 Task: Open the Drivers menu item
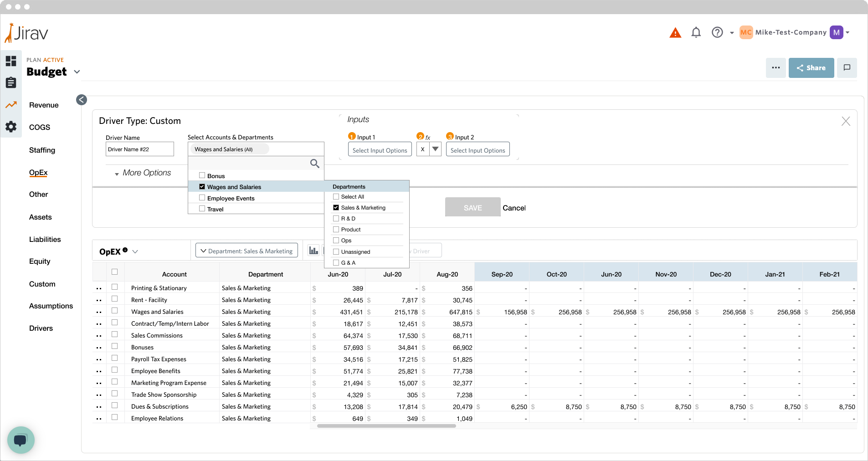(x=41, y=328)
